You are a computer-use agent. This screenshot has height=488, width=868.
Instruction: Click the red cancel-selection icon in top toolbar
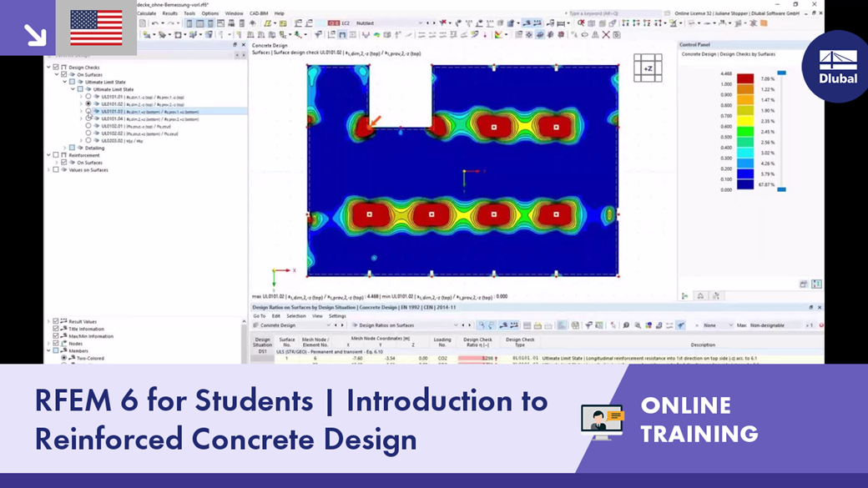coord(581,23)
